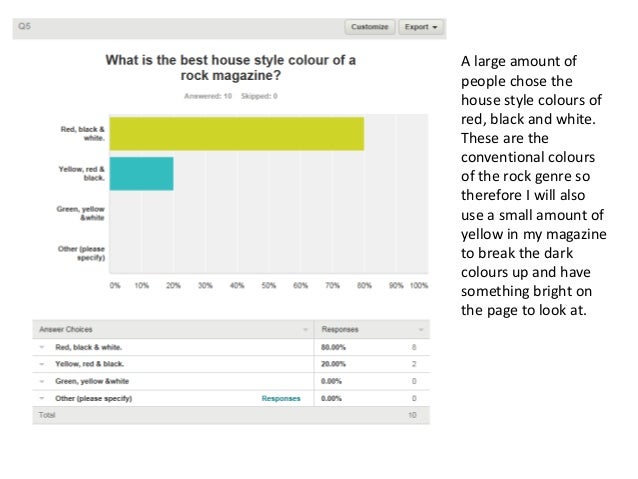Viewport: 638px width, 479px height.
Task: Click the 'Other (please specify)' chart axis label
Action: 83,252
